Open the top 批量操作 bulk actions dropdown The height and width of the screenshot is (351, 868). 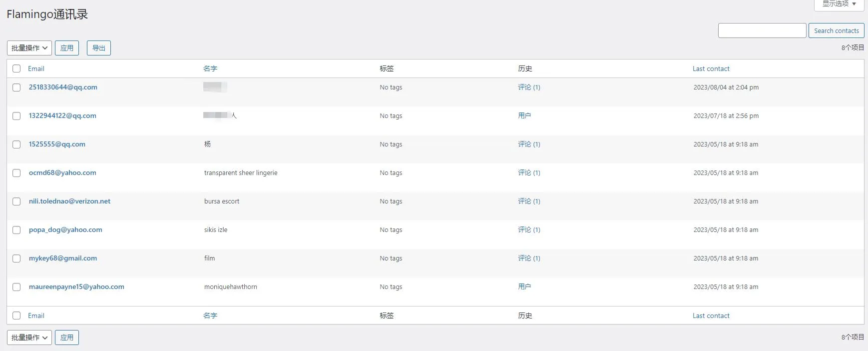coord(29,48)
